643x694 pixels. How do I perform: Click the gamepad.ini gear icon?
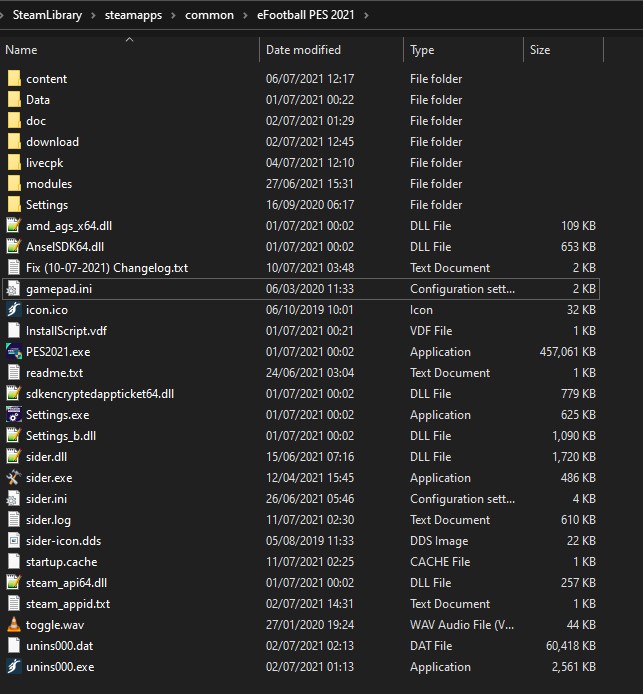pos(14,289)
